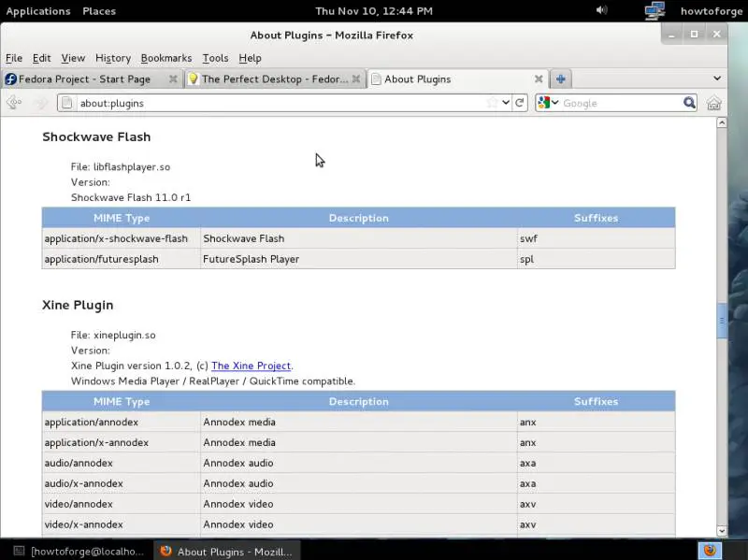Click File: libflashplayer.so text
The image size is (748, 560).
coord(121,167)
